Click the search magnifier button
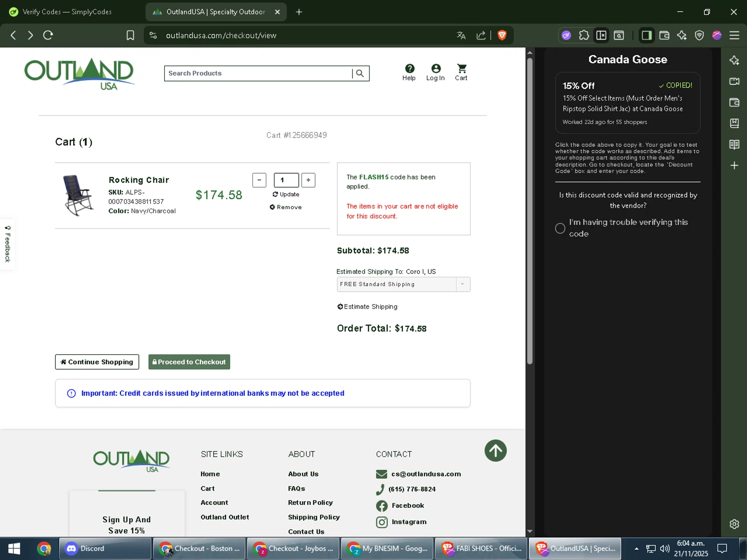Screen dimensions: 747x560 (360, 73)
